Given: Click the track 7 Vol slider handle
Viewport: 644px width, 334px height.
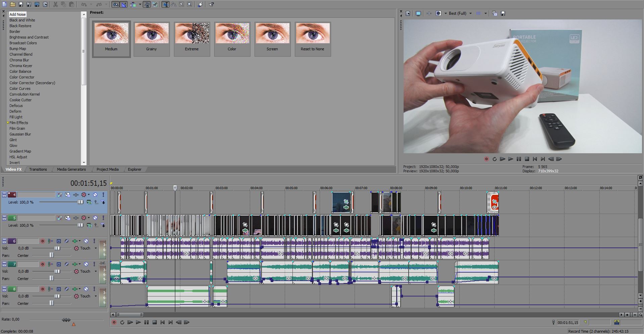Looking at the screenshot, I should pos(57,271).
